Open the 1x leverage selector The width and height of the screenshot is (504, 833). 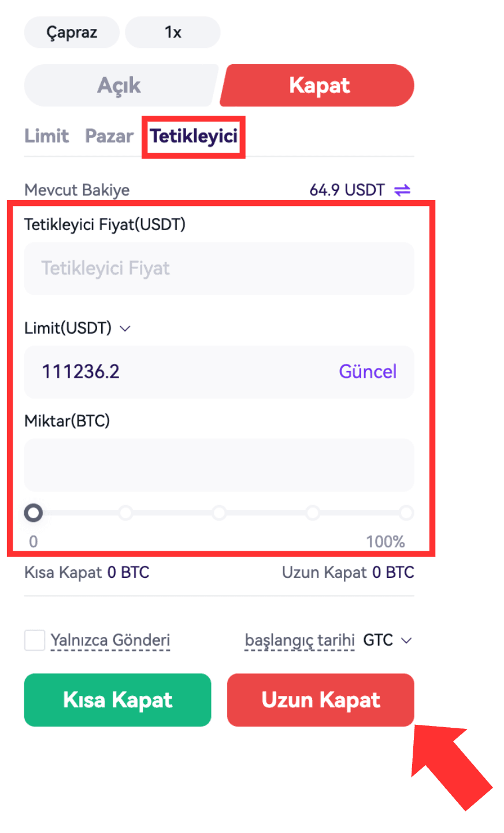[173, 32]
